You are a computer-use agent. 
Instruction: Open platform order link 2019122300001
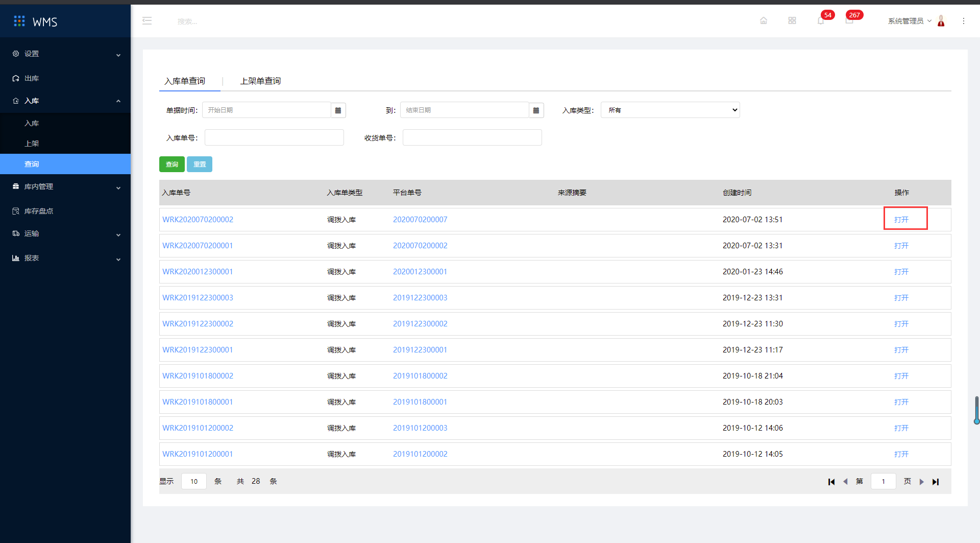coord(420,350)
